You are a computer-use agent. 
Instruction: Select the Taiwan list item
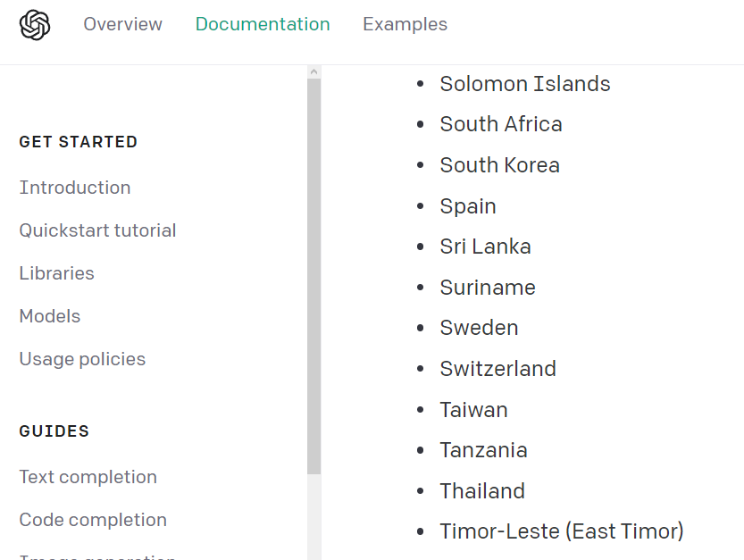pyautogui.click(x=473, y=410)
